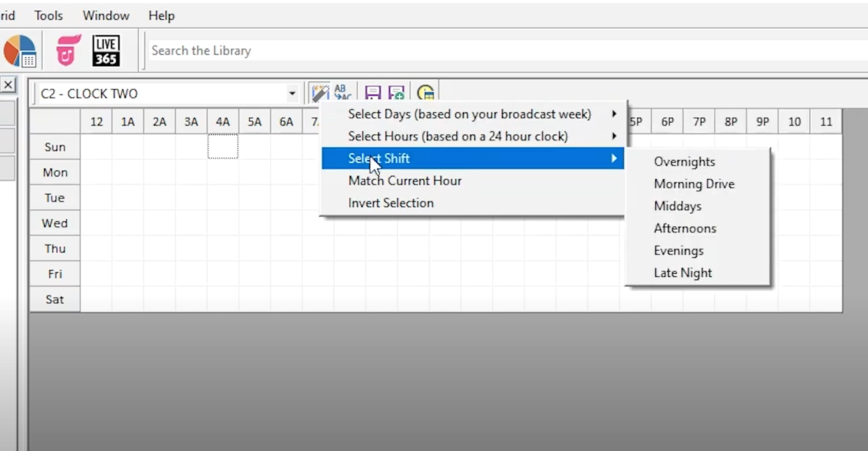The height and width of the screenshot is (451, 868).
Task: Select the Overnights shift
Action: pos(684,161)
